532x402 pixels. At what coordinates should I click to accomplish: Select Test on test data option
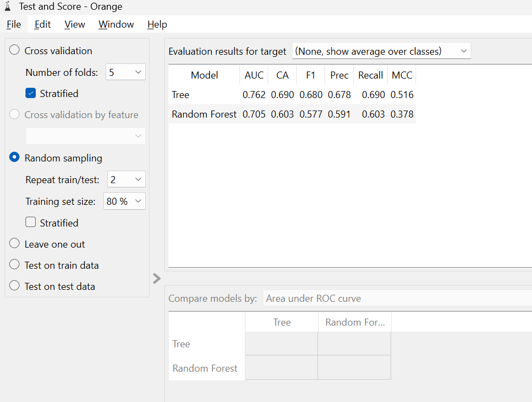pyautogui.click(x=14, y=286)
